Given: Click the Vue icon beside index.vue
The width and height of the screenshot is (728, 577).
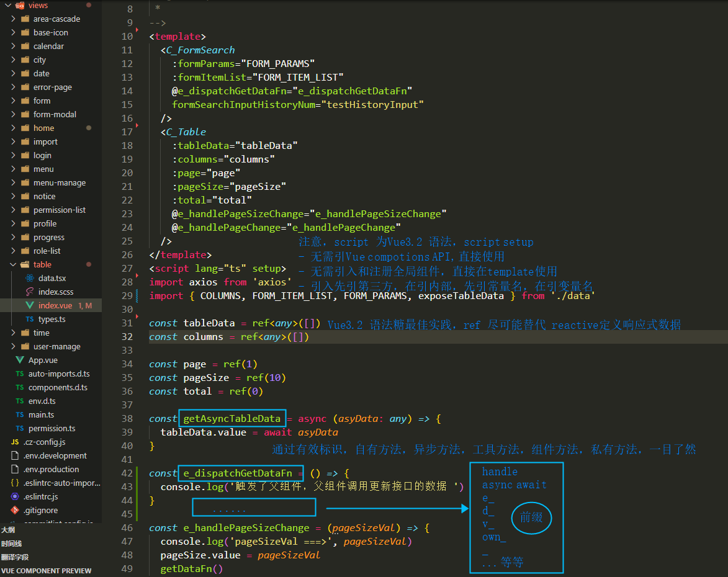Looking at the screenshot, I should pyautogui.click(x=30, y=305).
